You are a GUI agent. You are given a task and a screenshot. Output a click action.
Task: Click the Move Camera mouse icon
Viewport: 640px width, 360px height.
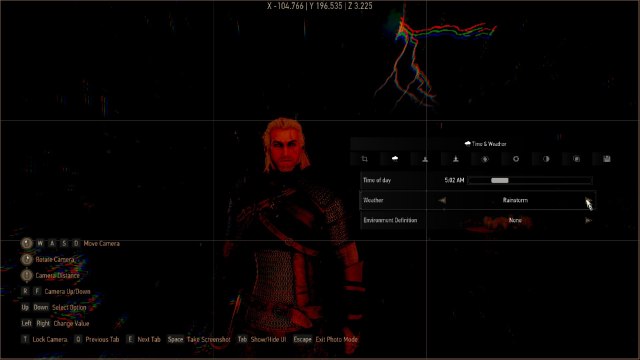point(27,243)
